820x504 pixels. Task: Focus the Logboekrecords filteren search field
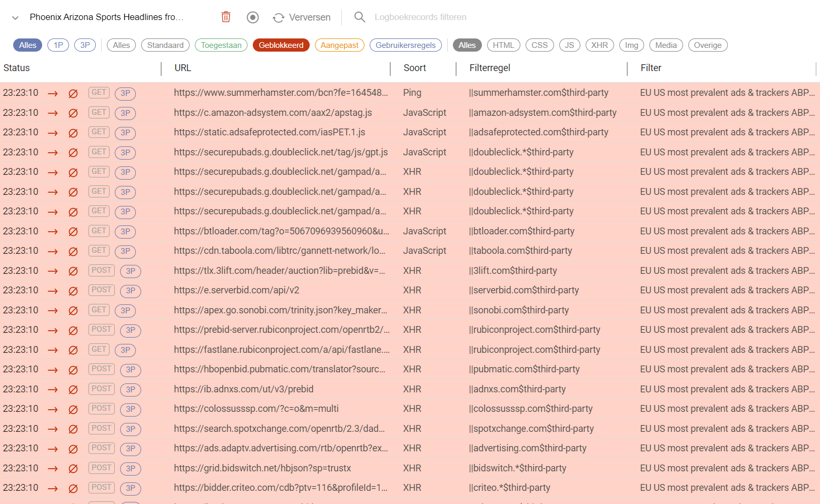(420, 17)
